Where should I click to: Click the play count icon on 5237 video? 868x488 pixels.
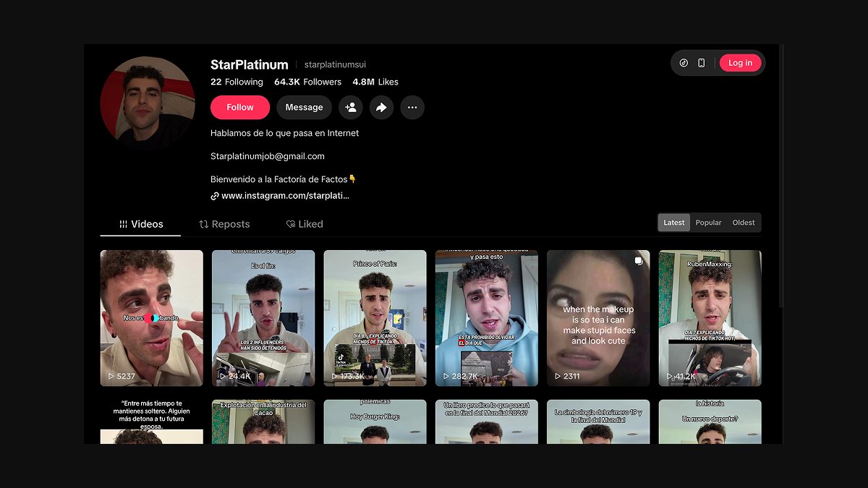111,377
